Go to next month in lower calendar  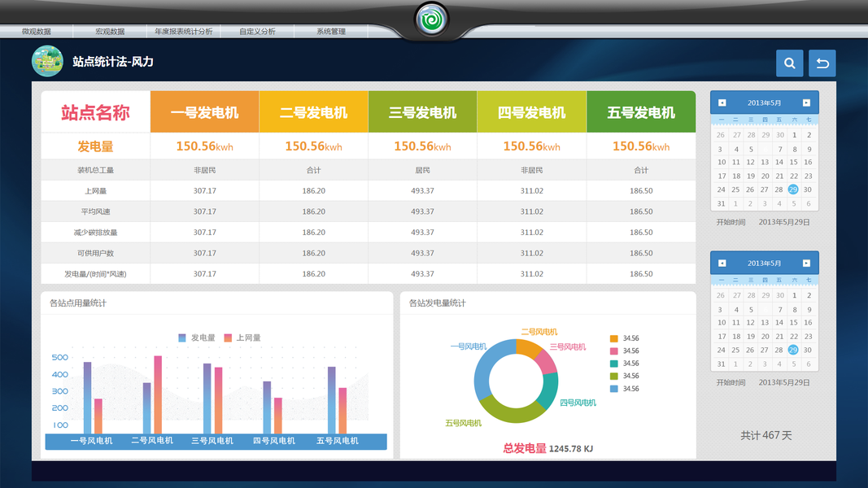(806, 264)
